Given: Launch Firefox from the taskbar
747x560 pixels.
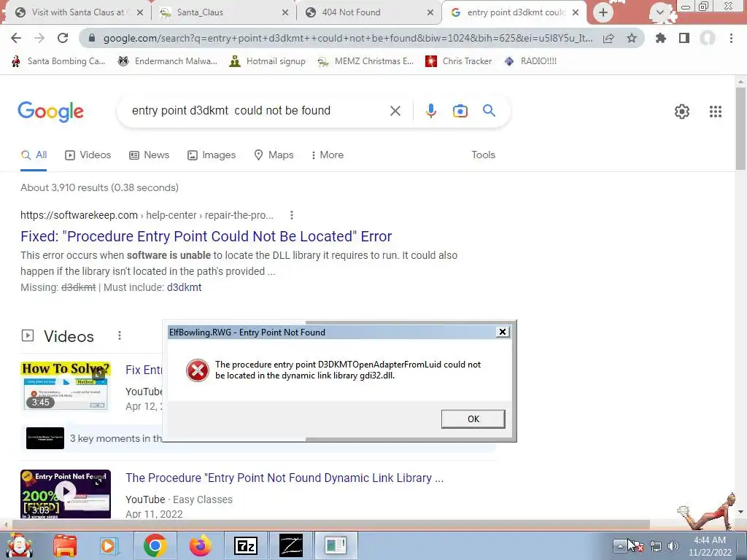Looking at the screenshot, I should tap(200, 545).
